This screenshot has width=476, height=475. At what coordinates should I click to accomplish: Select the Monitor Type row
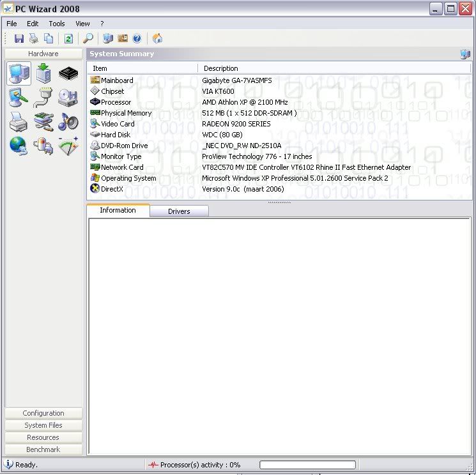(279, 156)
